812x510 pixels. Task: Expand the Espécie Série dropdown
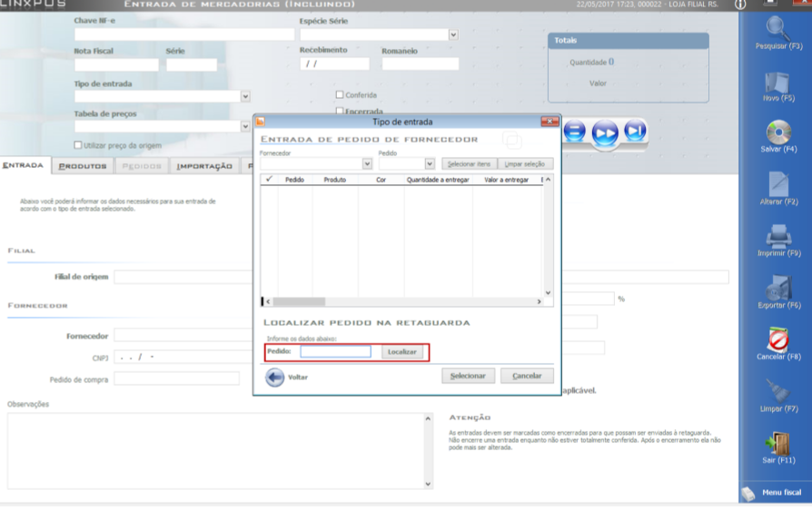coord(453,34)
